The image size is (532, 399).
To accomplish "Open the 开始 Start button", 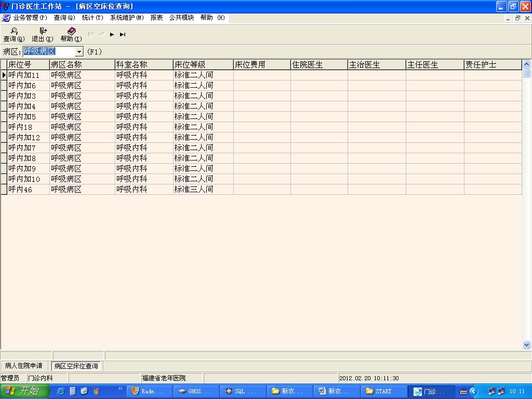I will tap(25, 391).
